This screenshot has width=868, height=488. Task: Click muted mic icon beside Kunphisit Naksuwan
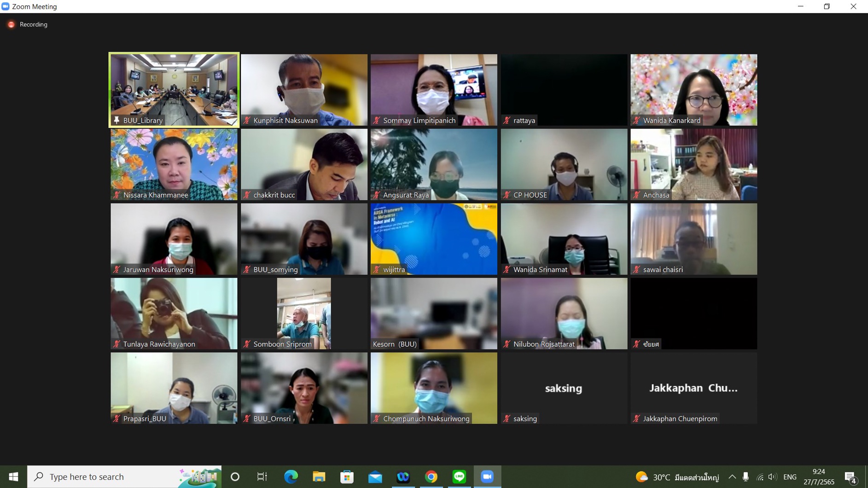click(x=247, y=120)
